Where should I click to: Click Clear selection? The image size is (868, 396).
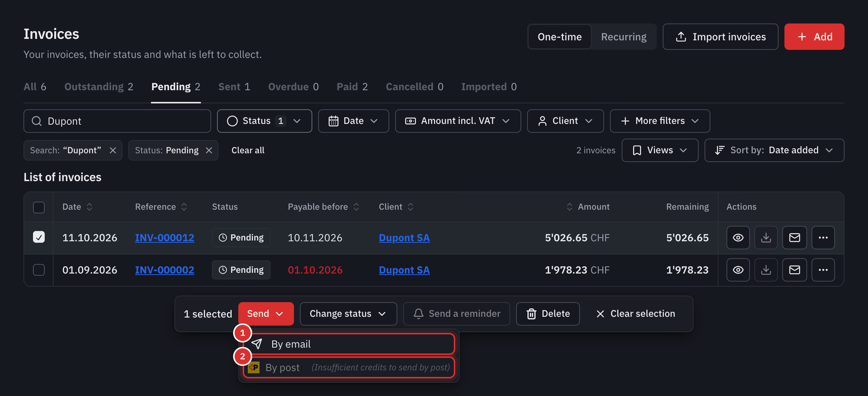point(636,314)
